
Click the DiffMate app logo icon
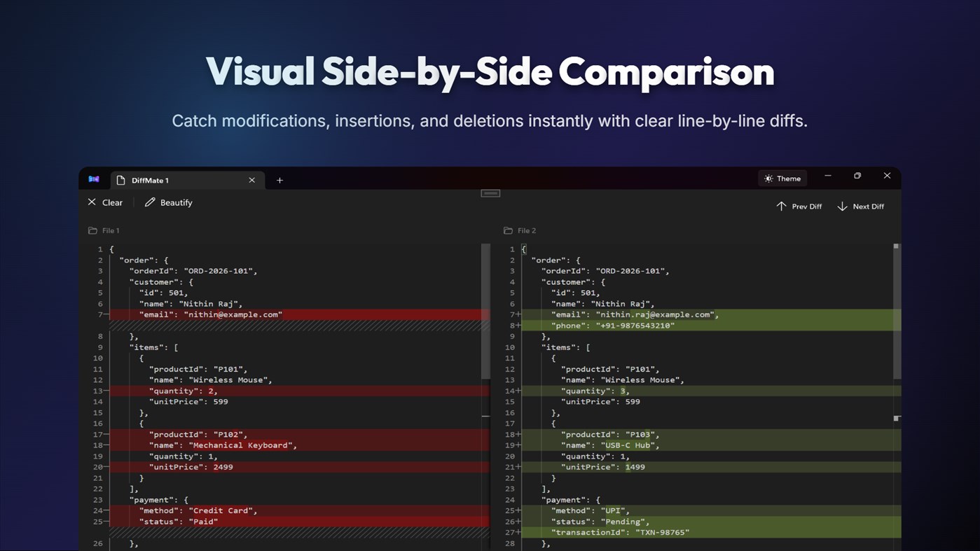coord(94,180)
